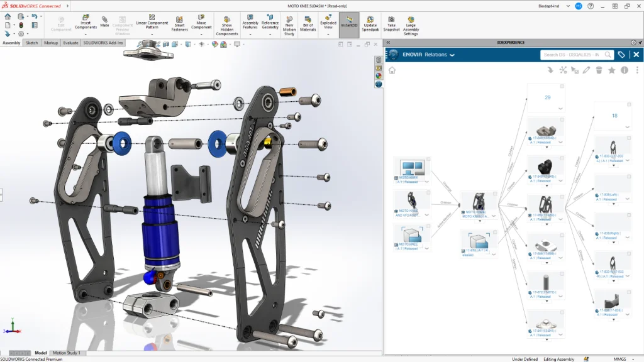644x362 pixels.
Task: Select the ENOVIA delete trash icon
Action: [599, 70]
